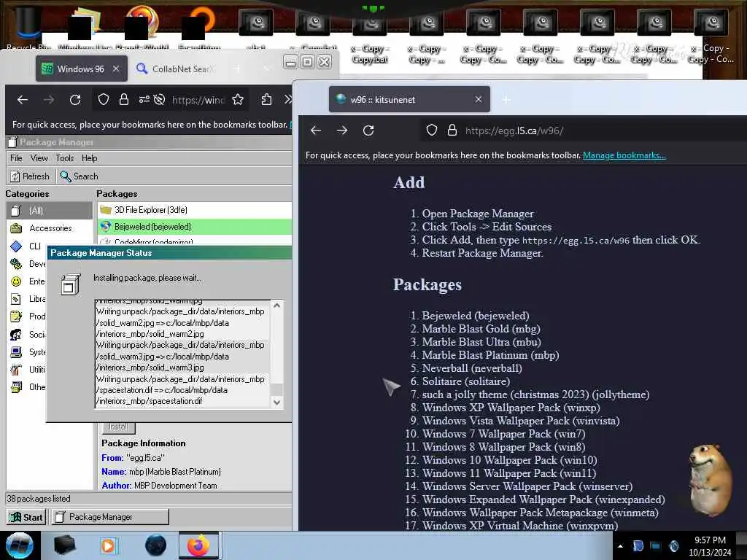Click the blocked autoplay icon in left Firefox

(160, 99)
